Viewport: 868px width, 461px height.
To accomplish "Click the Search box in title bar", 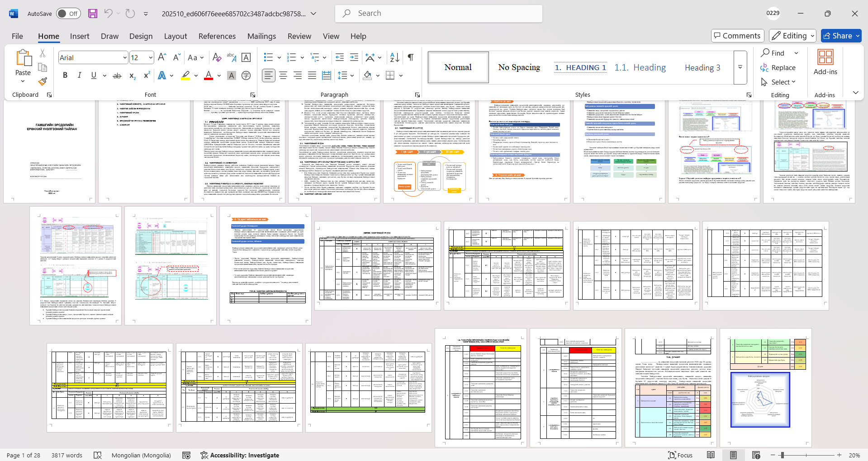I will click(x=439, y=14).
